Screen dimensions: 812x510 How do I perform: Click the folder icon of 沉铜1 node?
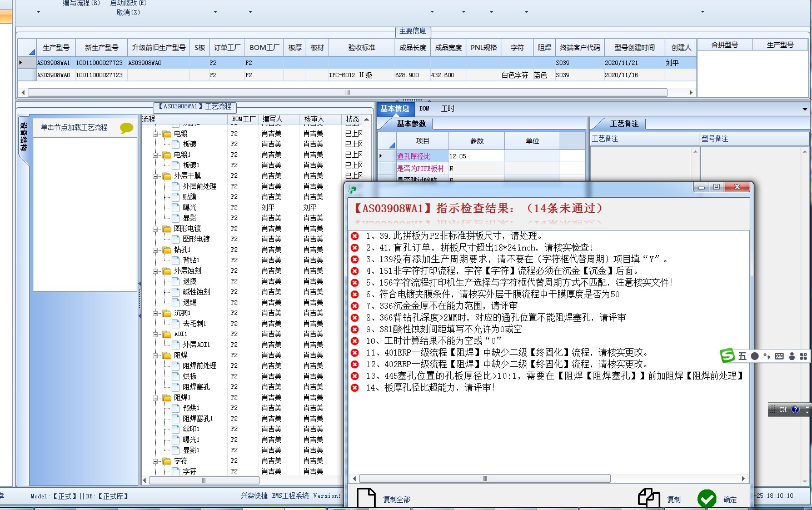[167, 313]
